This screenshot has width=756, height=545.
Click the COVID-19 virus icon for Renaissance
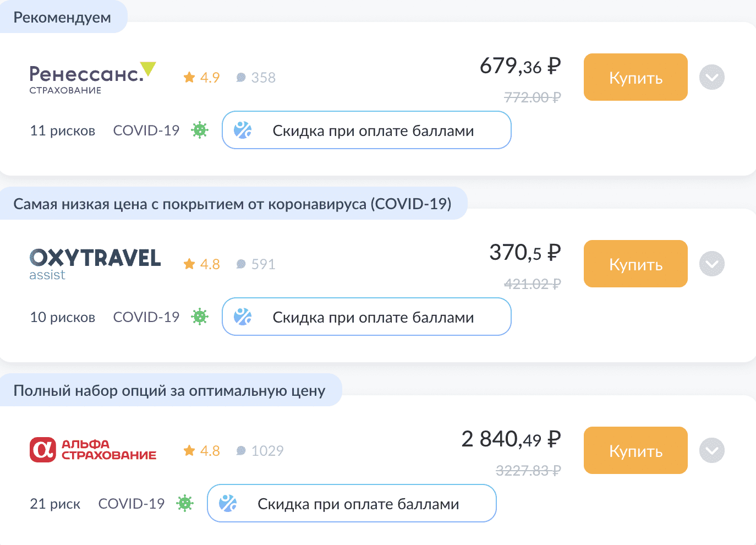point(200,130)
